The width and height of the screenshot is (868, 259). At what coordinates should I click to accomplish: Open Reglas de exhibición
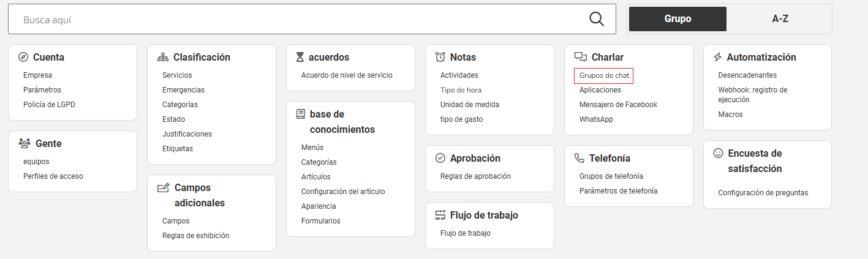pos(195,236)
